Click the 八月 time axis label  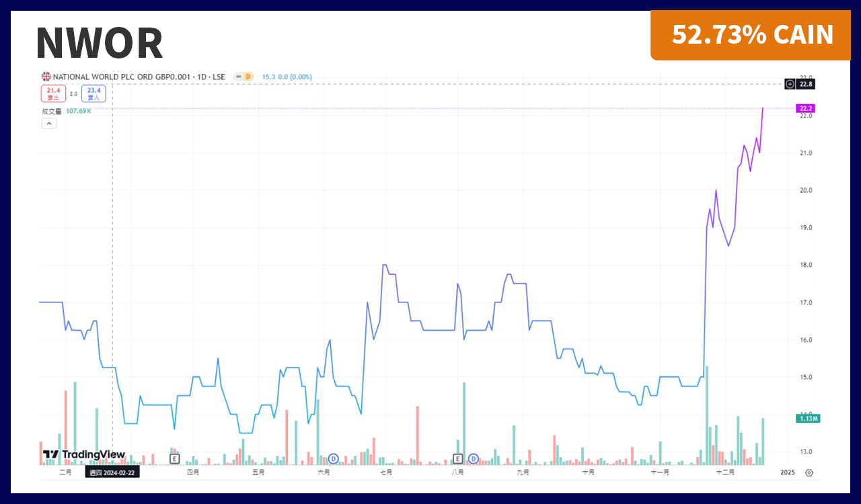pos(457,472)
